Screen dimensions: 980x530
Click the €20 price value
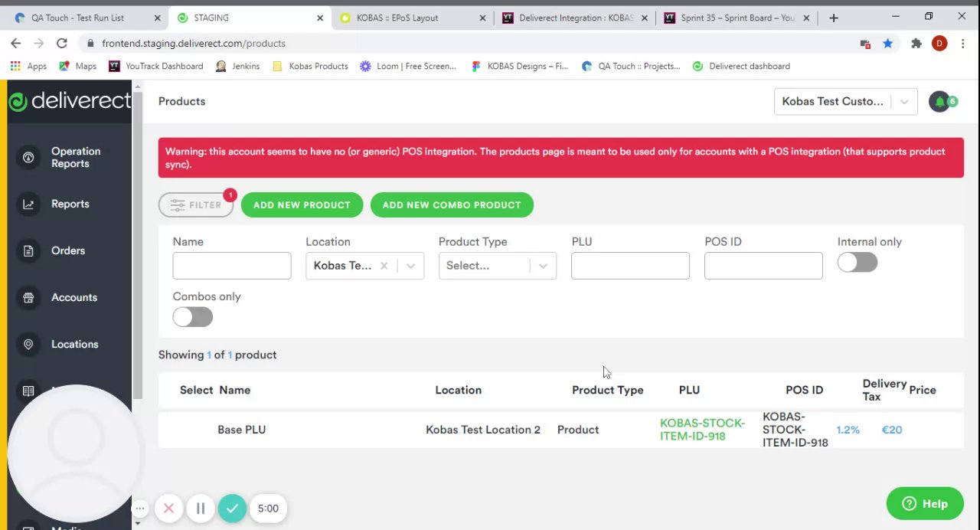(892, 430)
